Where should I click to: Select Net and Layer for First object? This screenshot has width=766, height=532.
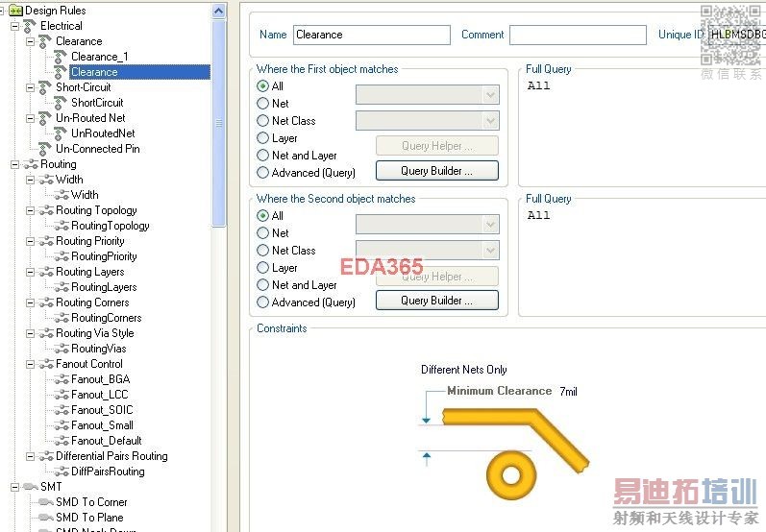click(x=262, y=156)
